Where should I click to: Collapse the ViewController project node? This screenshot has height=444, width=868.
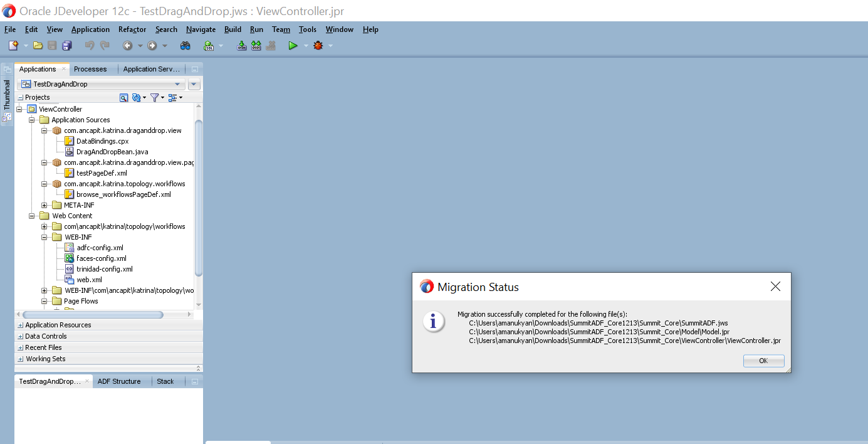pos(20,109)
